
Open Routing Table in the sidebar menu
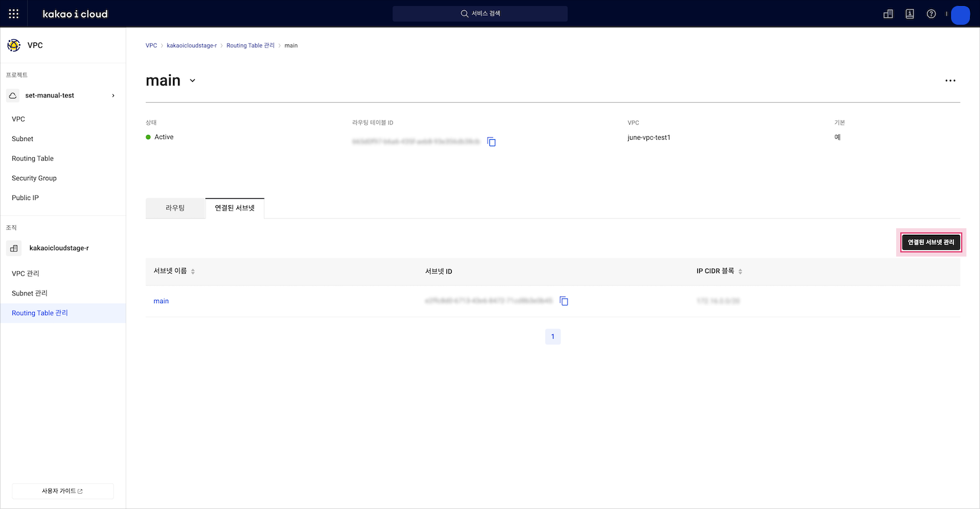pos(32,159)
